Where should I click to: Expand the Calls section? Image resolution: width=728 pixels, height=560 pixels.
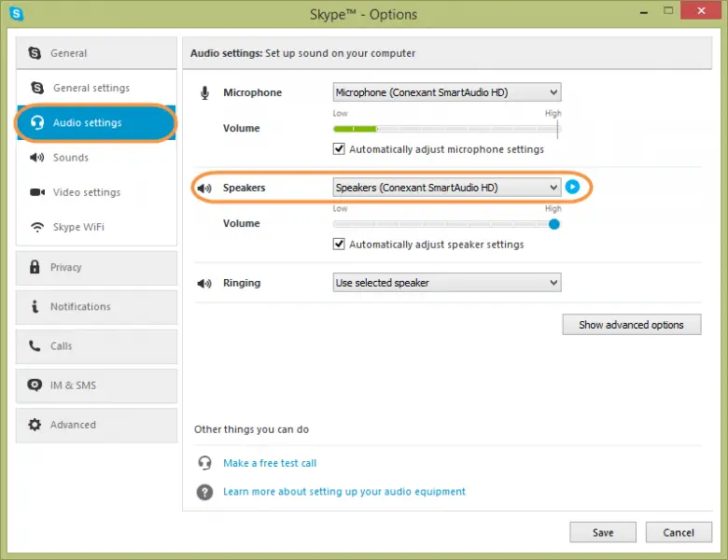click(96, 347)
